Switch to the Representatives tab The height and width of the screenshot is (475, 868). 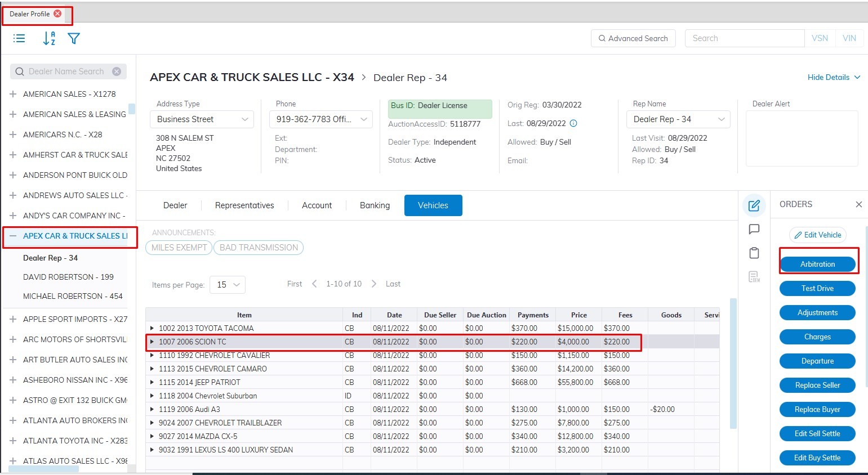pos(244,205)
